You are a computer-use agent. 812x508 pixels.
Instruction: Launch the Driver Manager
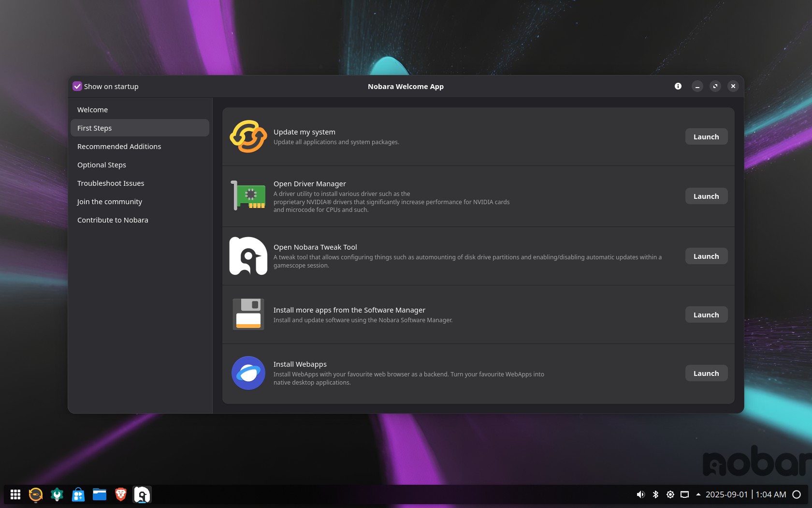706,196
